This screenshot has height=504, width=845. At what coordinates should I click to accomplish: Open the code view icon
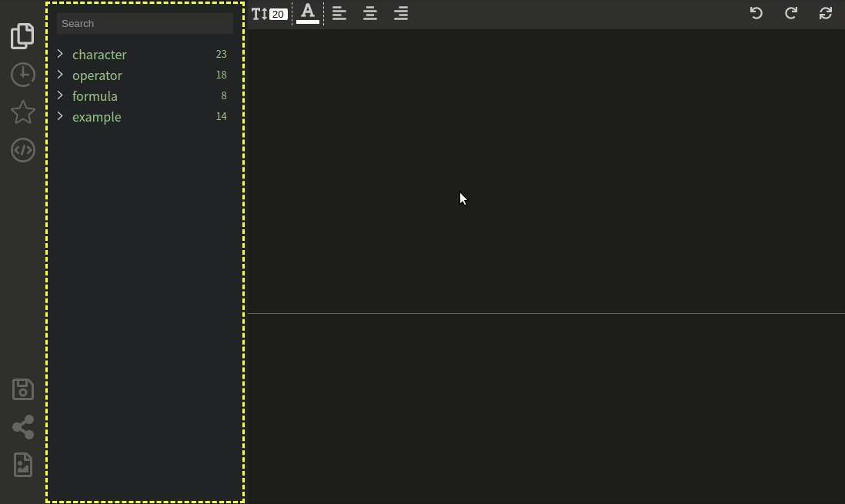coord(23,150)
